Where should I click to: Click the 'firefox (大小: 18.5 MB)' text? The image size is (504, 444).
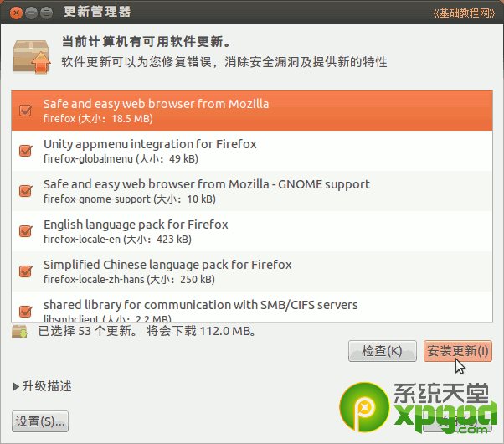tap(98, 119)
